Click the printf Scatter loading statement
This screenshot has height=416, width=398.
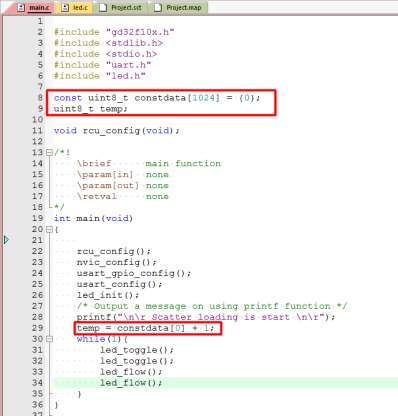coord(206,317)
